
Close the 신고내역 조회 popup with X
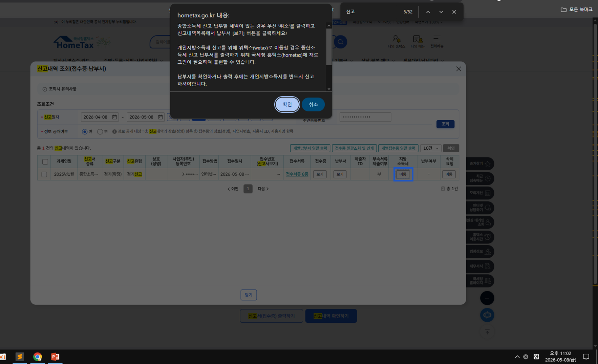point(458,69)
